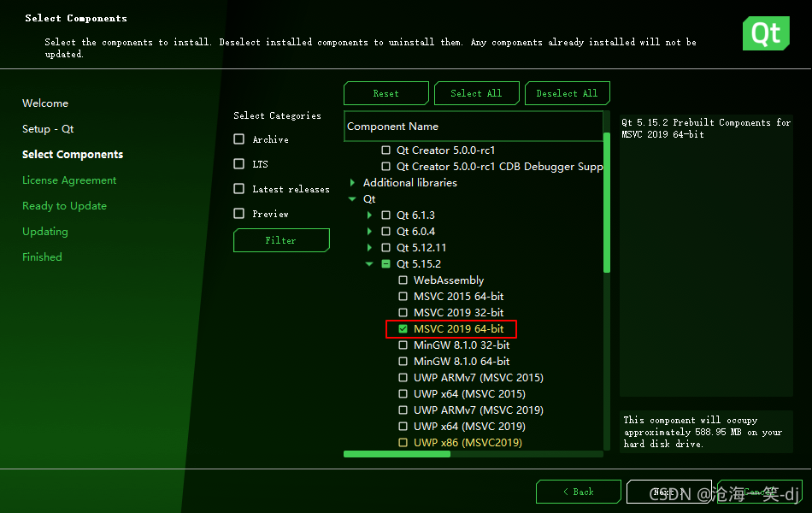Image resolution: width=812 pixels, height=513 pixels.
Task: Click the vertical scrollbar of component list
Action: coord(607,202)
